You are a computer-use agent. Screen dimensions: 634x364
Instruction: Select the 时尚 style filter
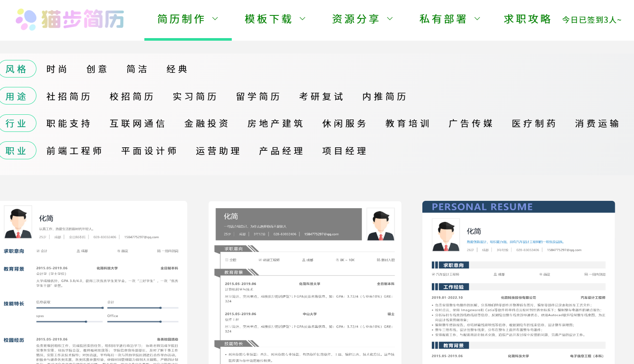pos(56,69)
